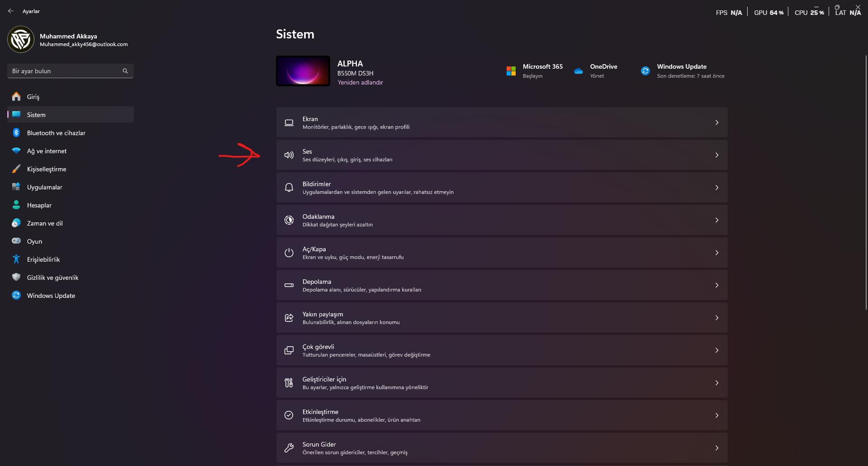Click the Ekran display icon
The image size is (868, 466).
289,122
